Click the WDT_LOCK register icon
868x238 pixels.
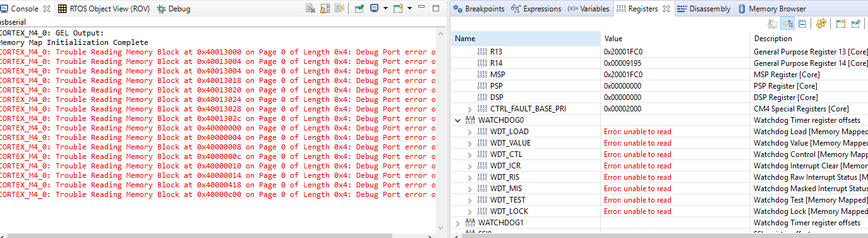tap(481, 211)
